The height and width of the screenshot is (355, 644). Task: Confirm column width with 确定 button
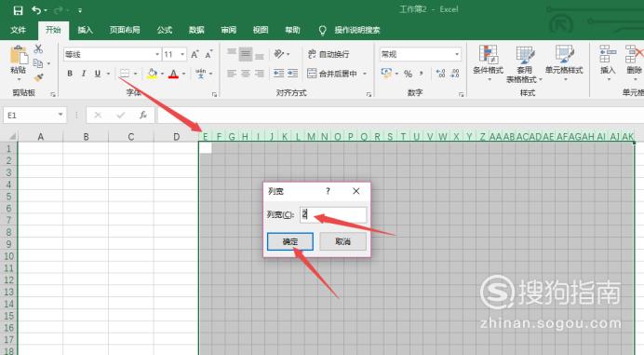pyautogui.click(x=290, y=241)
